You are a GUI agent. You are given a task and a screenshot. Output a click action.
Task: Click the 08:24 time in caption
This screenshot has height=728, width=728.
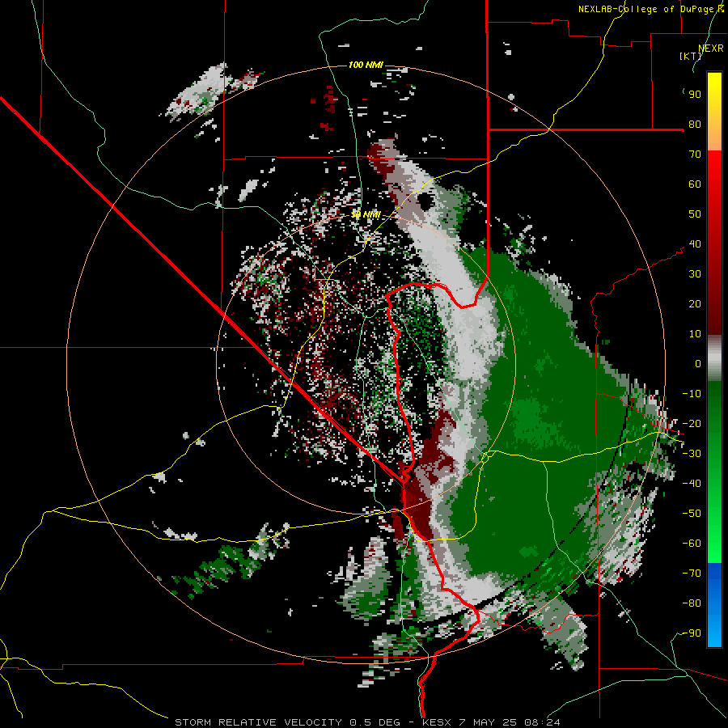click(x=541, y=722)
